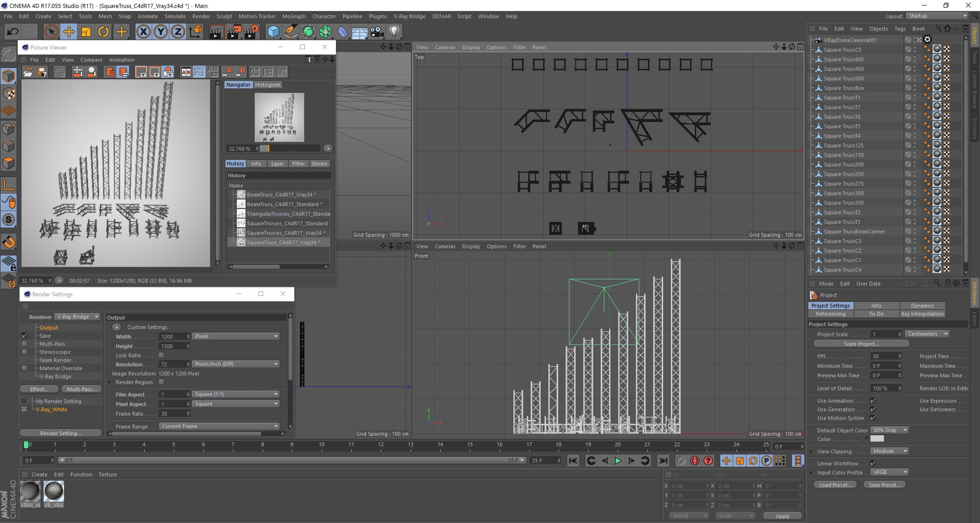Image resolution: width=980 pixels, height=523 pixels.
Task: Add a Cube primitive object
Action: [273, 32]
